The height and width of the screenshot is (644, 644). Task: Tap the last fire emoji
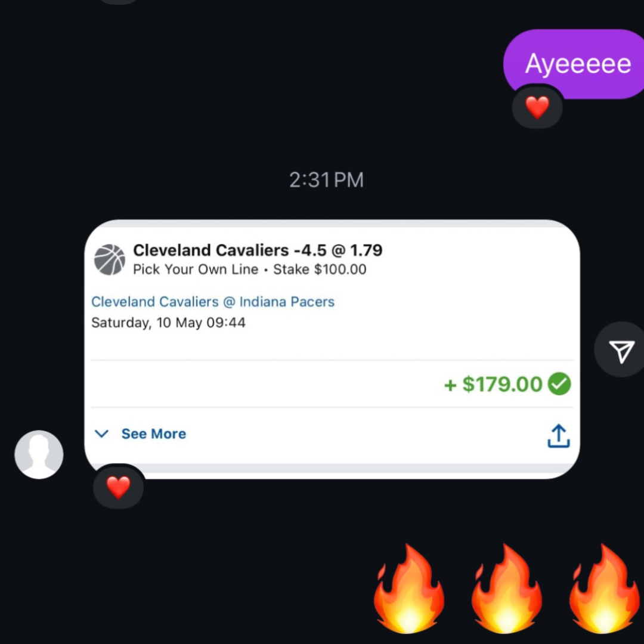pyautogui.click(x=603, y=588)
